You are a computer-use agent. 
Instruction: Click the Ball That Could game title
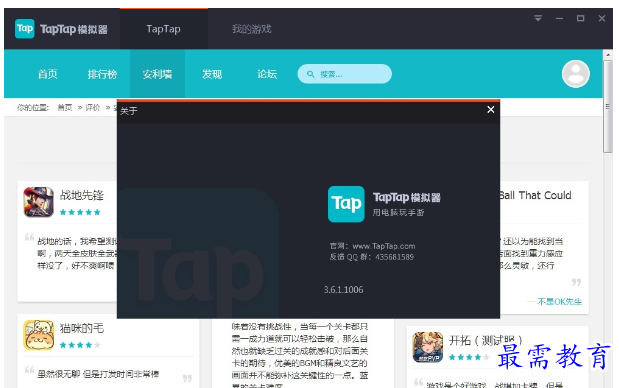point(535,195)
